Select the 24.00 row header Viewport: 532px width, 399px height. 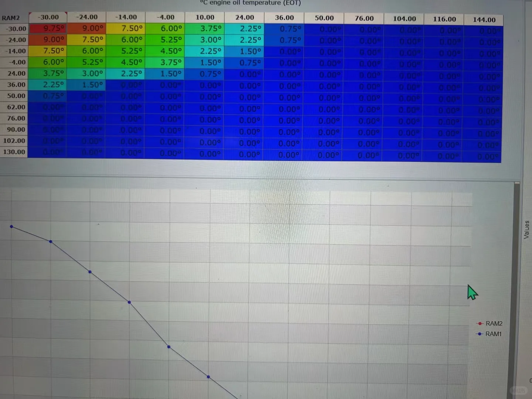14,73
